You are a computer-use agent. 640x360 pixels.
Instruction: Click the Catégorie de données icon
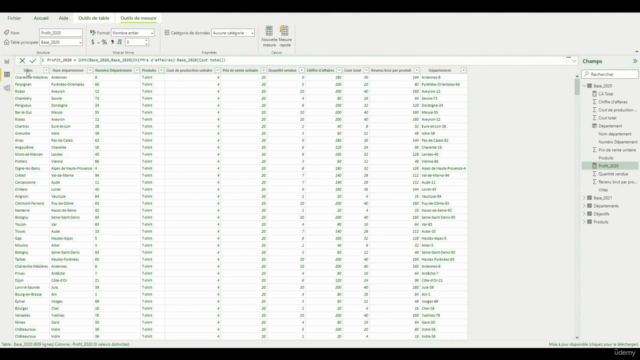pyautogui.click(x=167, y=33)
